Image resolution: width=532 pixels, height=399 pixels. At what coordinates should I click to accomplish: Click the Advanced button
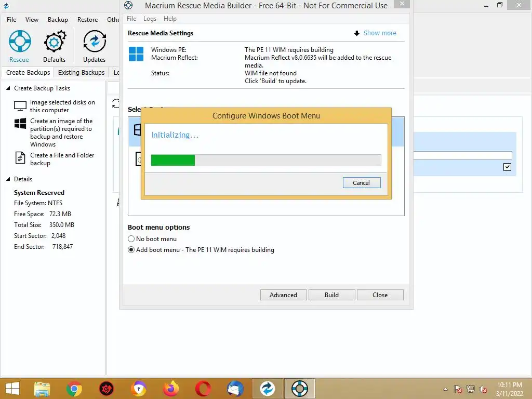tap(283, 295)
